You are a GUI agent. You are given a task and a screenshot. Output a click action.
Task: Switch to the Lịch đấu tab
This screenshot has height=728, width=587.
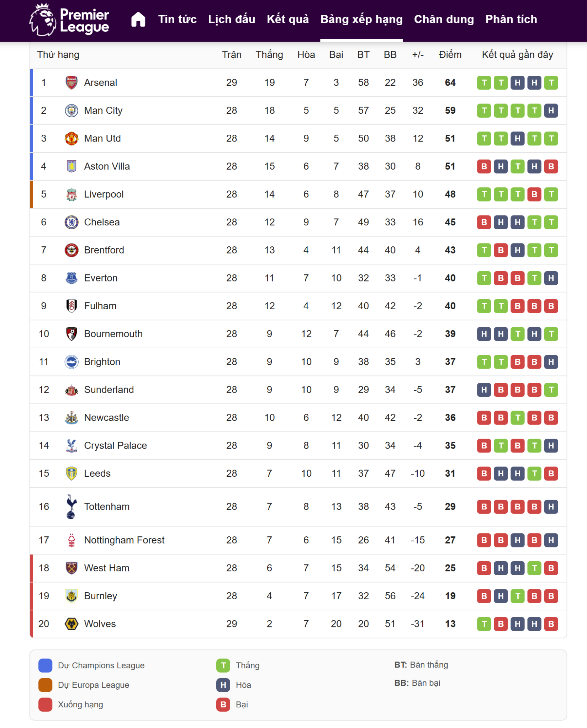point(232,19)
